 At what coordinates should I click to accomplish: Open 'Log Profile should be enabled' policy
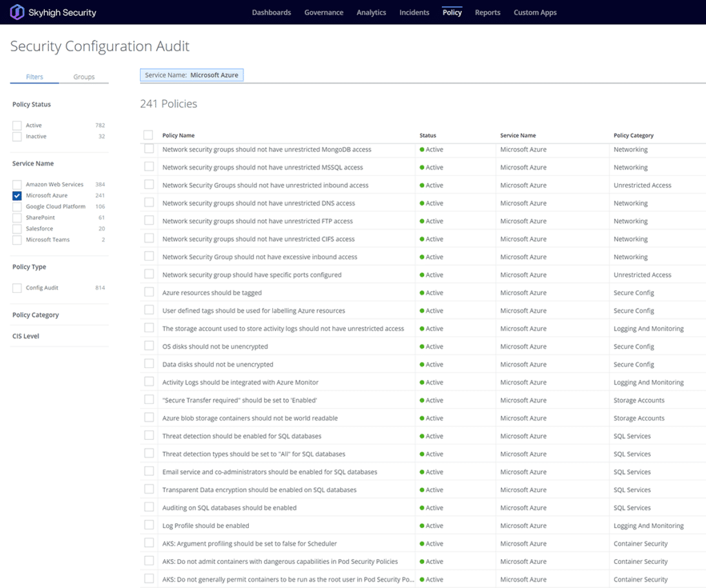tap(205, 526)
